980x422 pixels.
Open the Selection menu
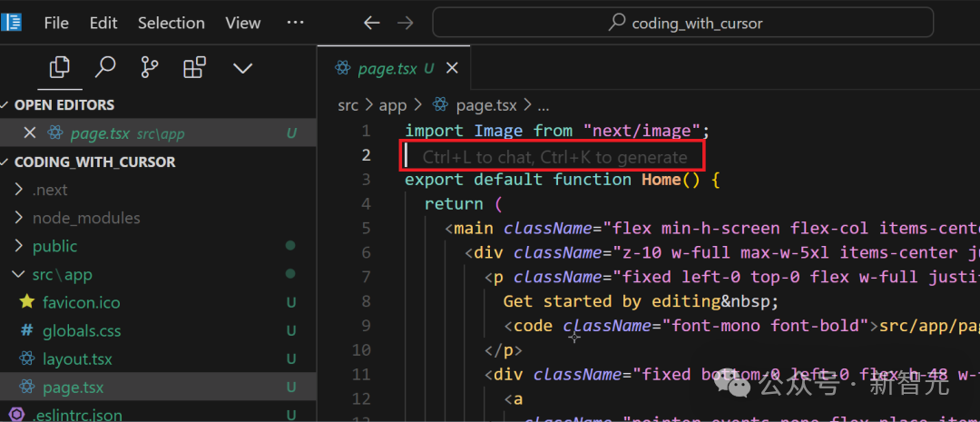(171, 23)
